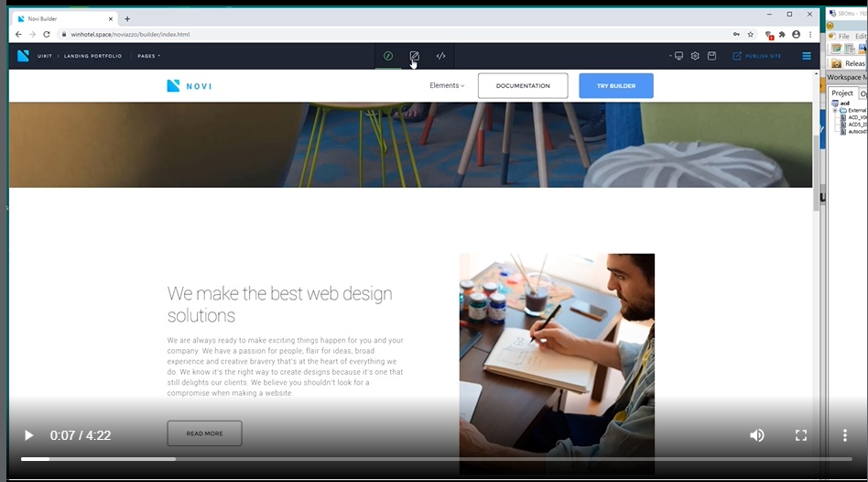Screen dimensions: 868x482
Task: Click Publish Site button
Action: [756, 56]
